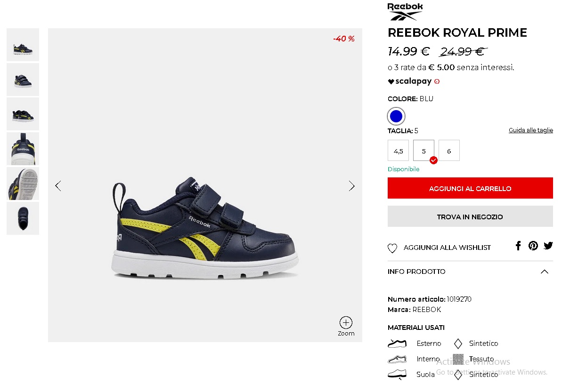This screenshot has height=392, width=562.
Task: Open the heel view thumbnail
Action: click(23, 149)
